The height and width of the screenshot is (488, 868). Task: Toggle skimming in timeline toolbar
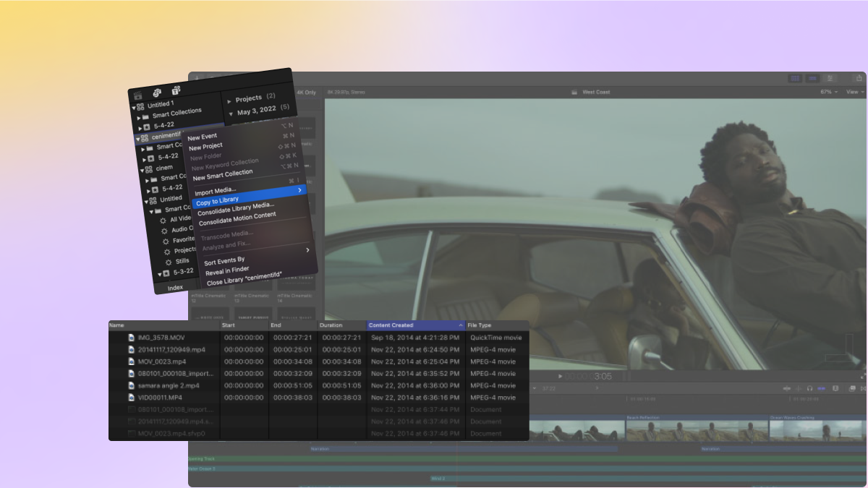pyautogui.click(x=787, y=388)
